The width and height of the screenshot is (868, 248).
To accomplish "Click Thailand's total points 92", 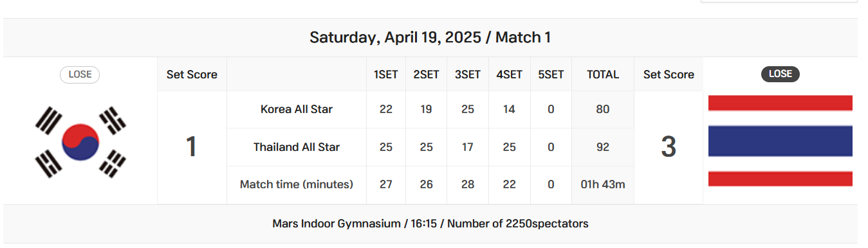I will tap(603, 147).
